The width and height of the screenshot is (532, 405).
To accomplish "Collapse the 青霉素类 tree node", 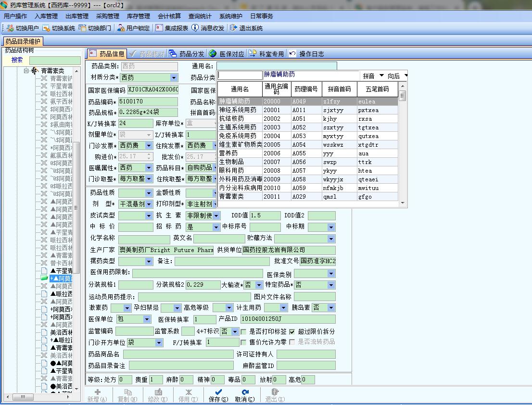I will click(x=26, y=71).
